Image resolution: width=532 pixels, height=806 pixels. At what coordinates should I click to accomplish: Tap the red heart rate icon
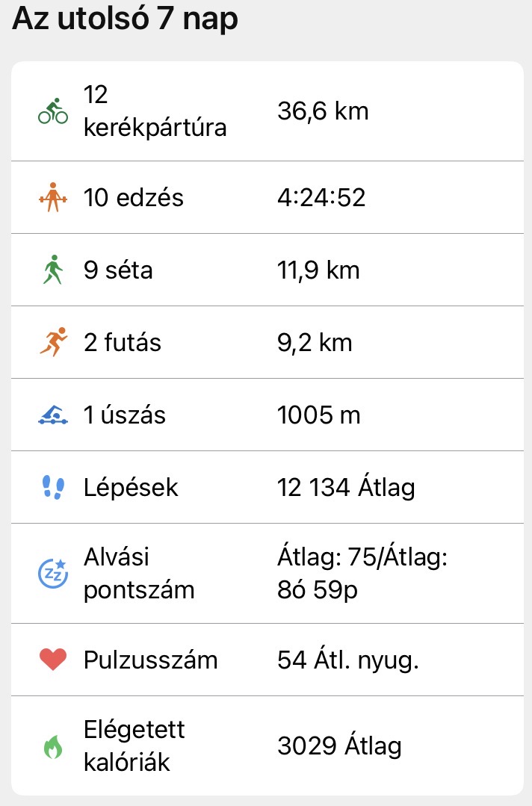tap(52, 660)
